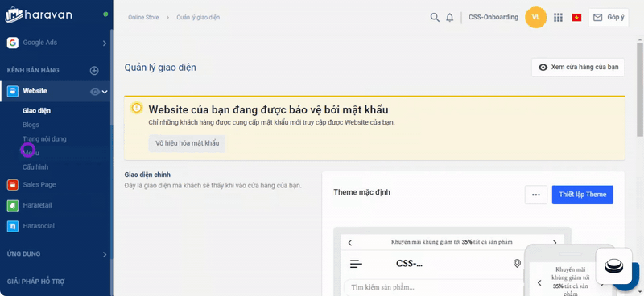The image size is (644, 296).
Task: Click the search magnifier icon in header
Action: click(x=435, y=17)
